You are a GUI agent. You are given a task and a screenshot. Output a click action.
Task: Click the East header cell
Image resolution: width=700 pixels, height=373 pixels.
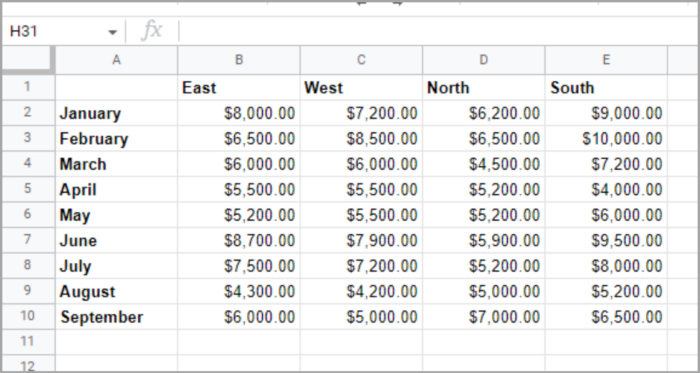(x=239, y=87)
